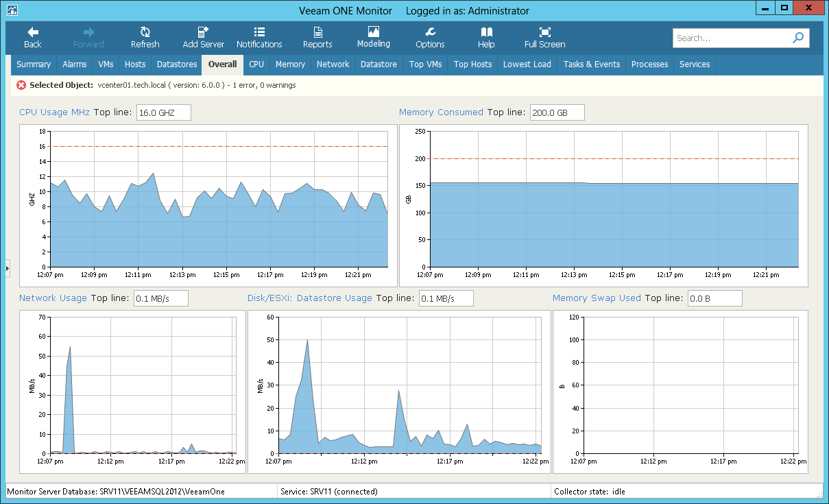The width and height of the screenshot is (829, 504).
Task: Open the Lowest Load tab
Action: pyautogui.click(x=527, y=64)
